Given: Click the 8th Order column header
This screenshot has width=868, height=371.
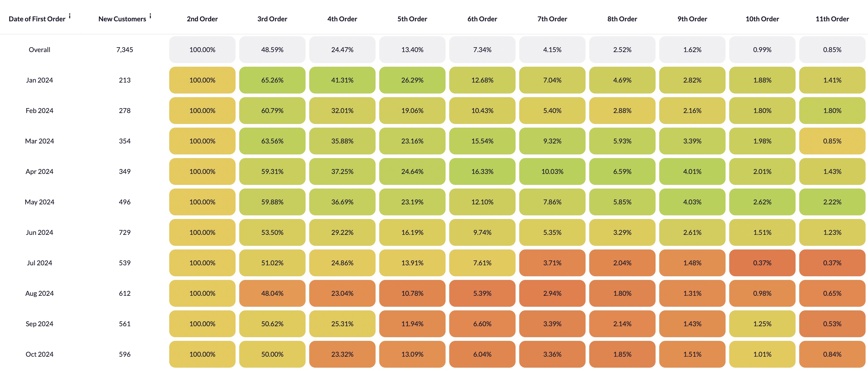Looking at the screenshot, I should click(622, 19).
